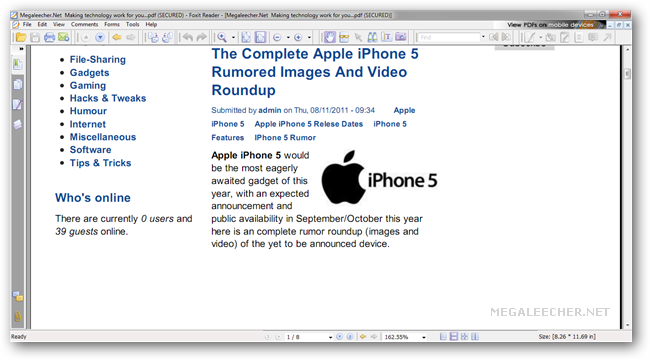650x360 pixels.
Task: Go to previous page with up arrow
Action: [86, 37]
